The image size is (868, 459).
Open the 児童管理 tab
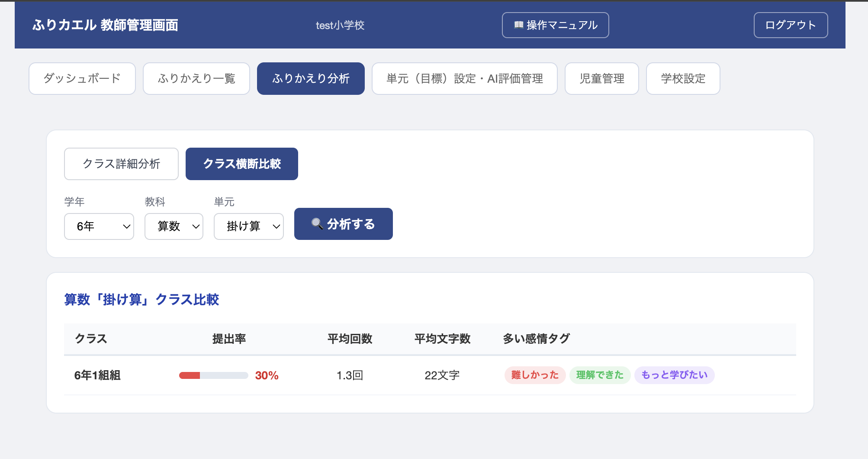tap(601, 78)
